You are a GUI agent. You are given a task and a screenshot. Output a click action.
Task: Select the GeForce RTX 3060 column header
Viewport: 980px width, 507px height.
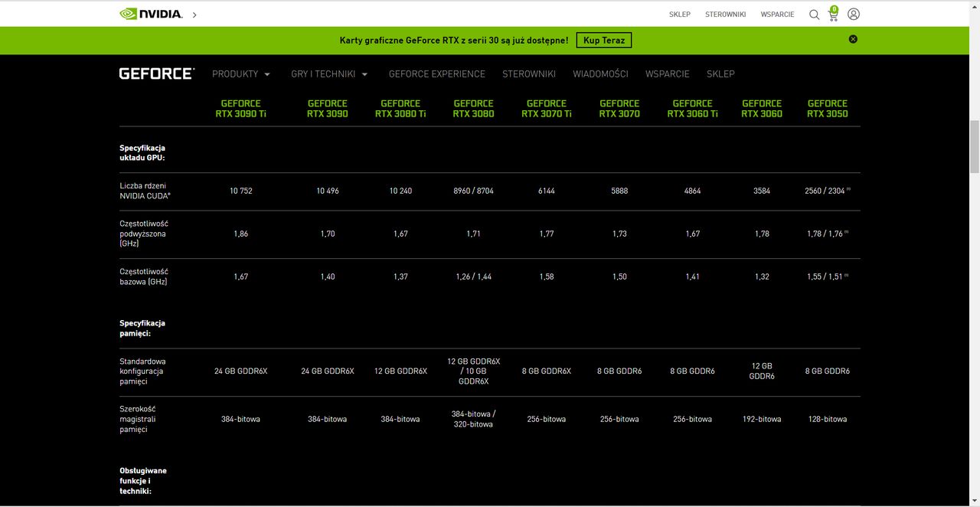(762, 109)
